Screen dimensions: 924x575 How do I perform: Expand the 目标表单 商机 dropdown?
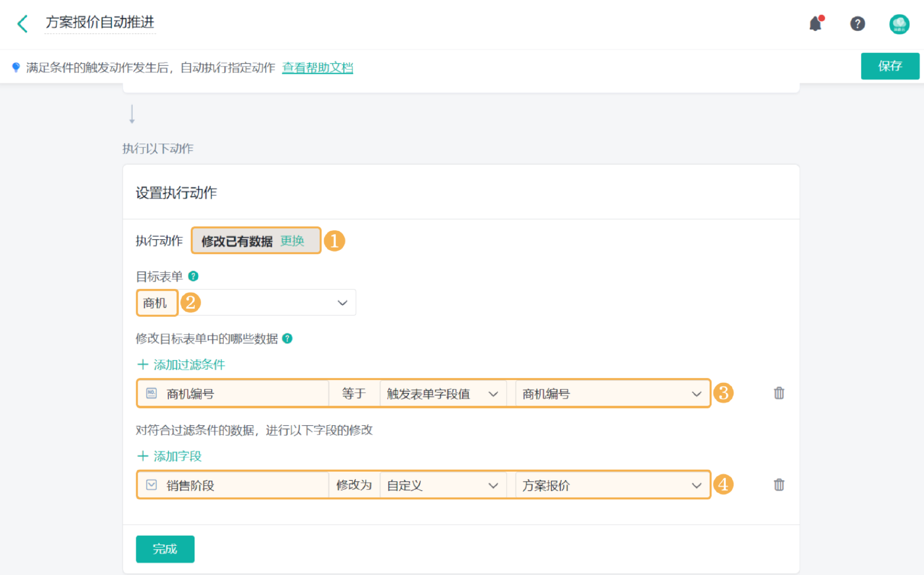pos(342,303)
